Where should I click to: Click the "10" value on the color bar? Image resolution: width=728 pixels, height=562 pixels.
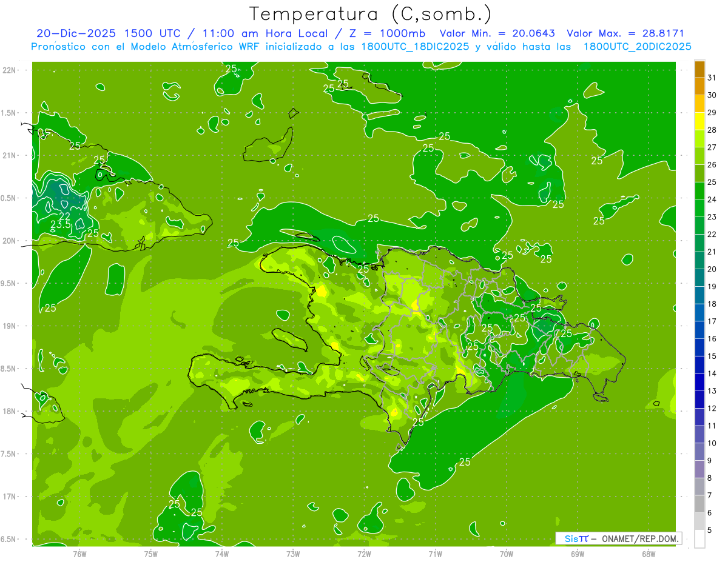[x=712, y=443]
